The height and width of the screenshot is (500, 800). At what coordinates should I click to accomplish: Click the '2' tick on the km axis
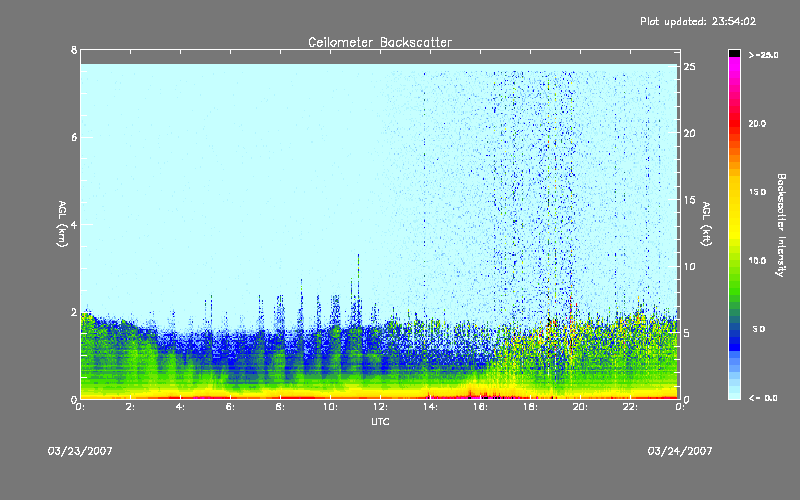(74, 312)
